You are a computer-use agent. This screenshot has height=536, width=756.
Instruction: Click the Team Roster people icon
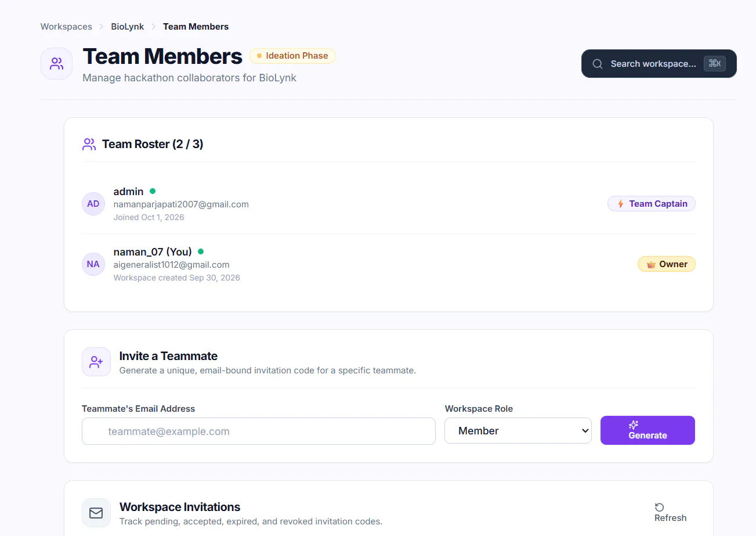[89, 145]
